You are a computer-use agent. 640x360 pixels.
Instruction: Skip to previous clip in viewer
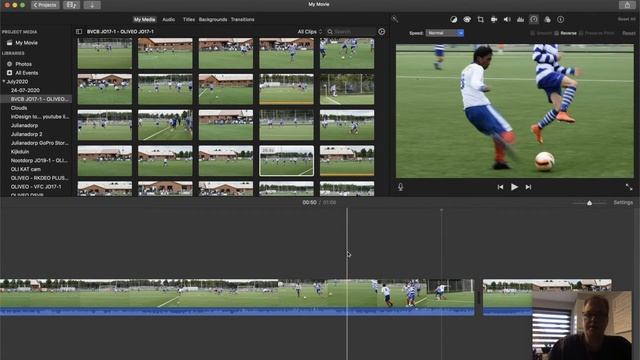tap(500, 187)
